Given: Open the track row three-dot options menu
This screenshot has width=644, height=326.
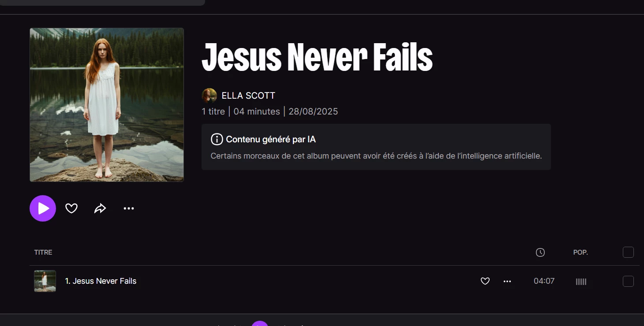Looking at the screenshot, I should tap(507, 281).
